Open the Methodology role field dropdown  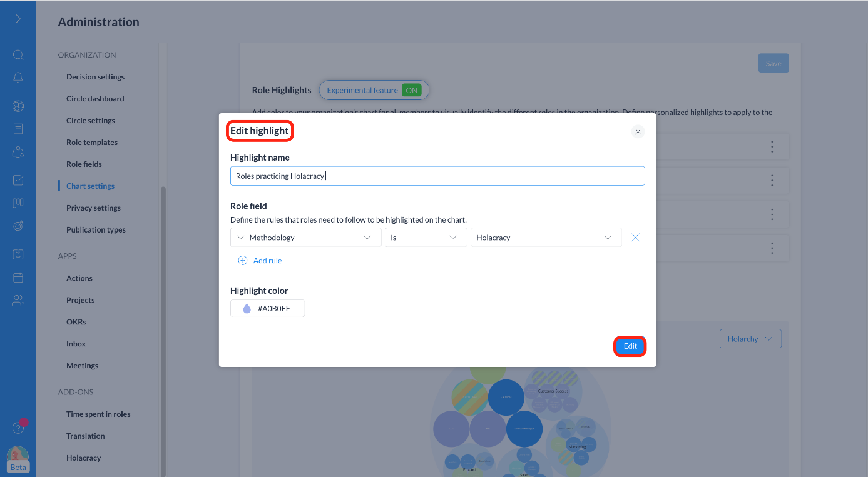306,238
